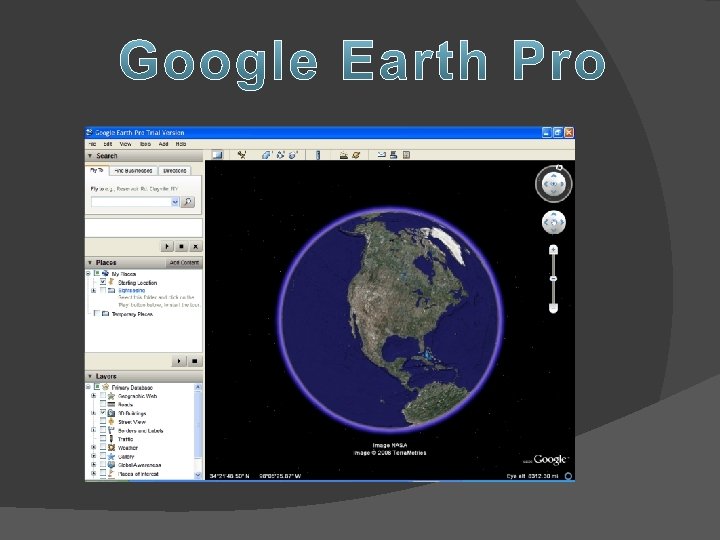Toggle the sidebar via its toolbar icon
This screenshot has width=720, height=540.
(217, 155)
